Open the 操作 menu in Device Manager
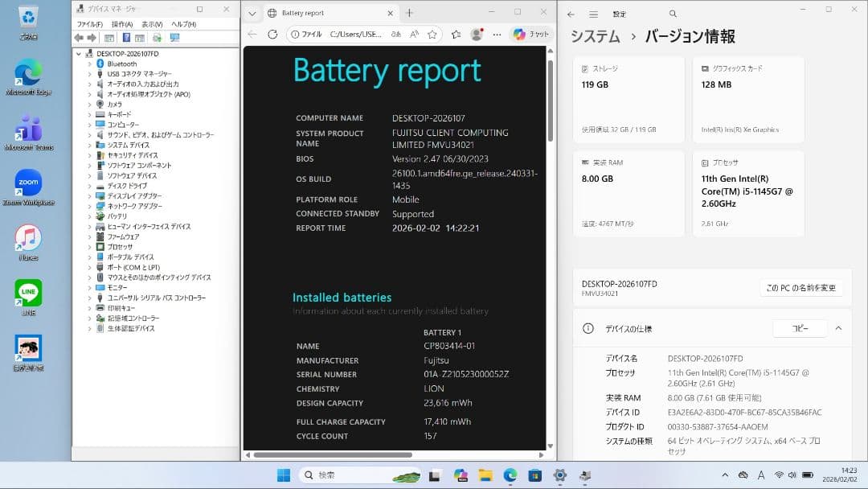The width and height of the screenshot is (868, 489). (x=122, y=23)
